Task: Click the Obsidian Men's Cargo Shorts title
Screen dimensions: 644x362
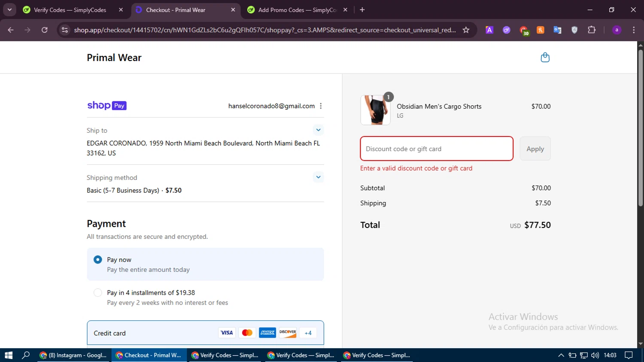Action: coord(439,106)
